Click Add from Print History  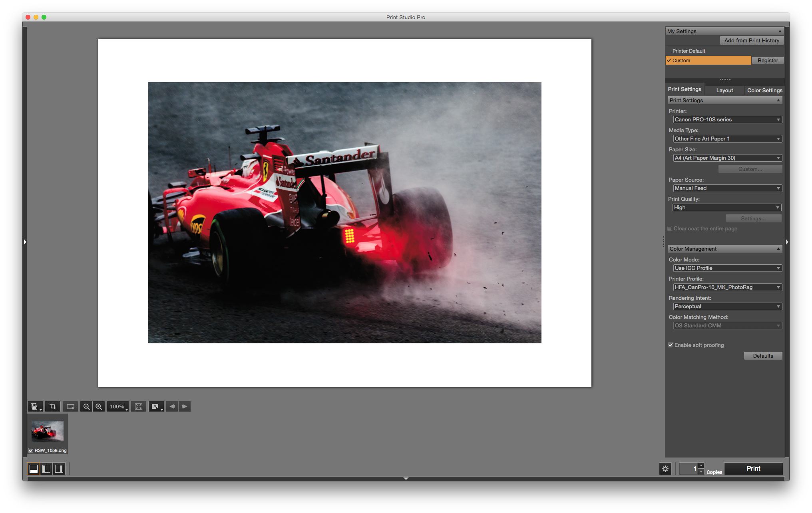coord(752,40)
